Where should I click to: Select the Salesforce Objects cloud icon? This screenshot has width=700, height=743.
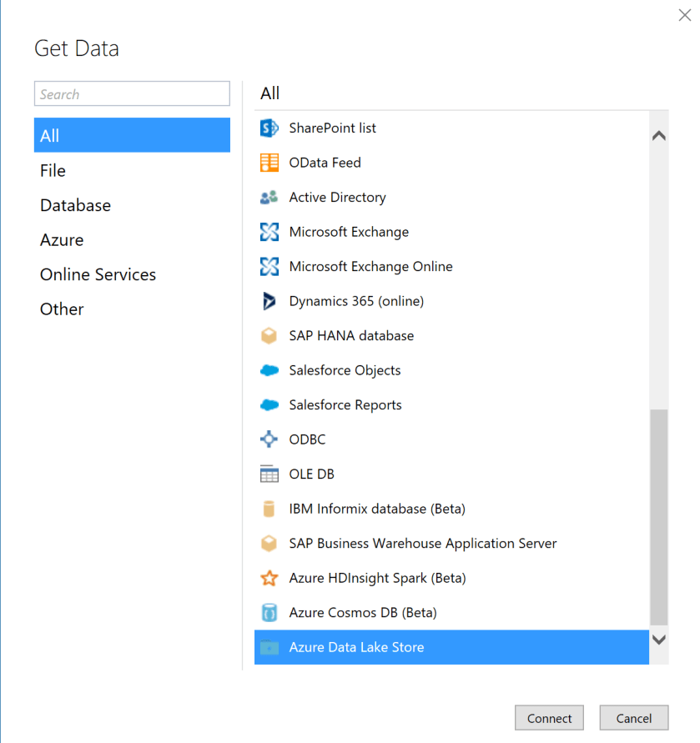click(268, 370)
